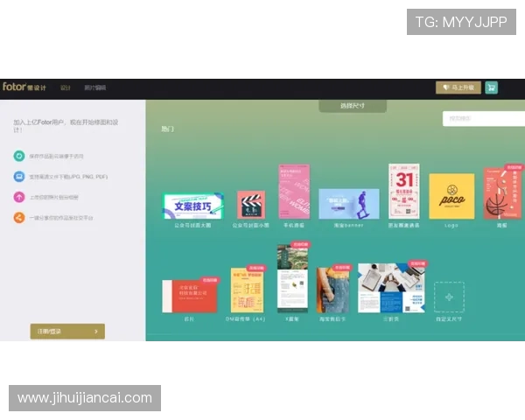The height and width of the screenshot is (420, 525).
Task: Click the Fotor 懒设计 logo
Action: tap(24, 87)
